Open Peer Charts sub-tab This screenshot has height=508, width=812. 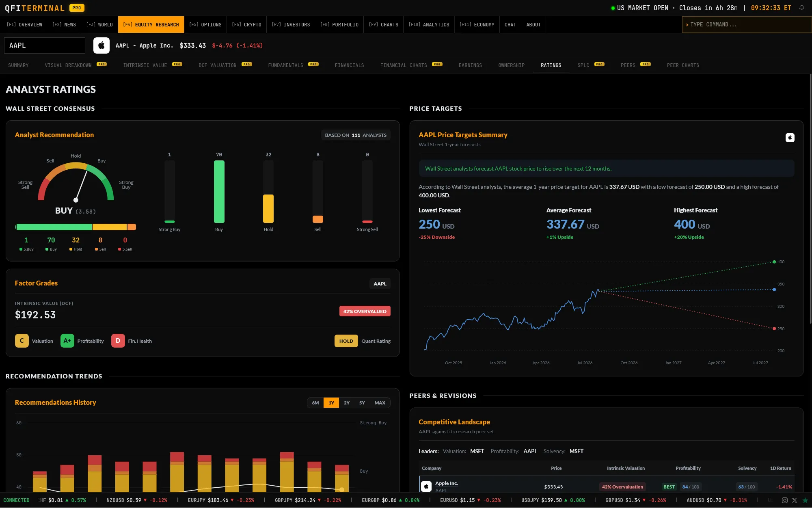683,65
